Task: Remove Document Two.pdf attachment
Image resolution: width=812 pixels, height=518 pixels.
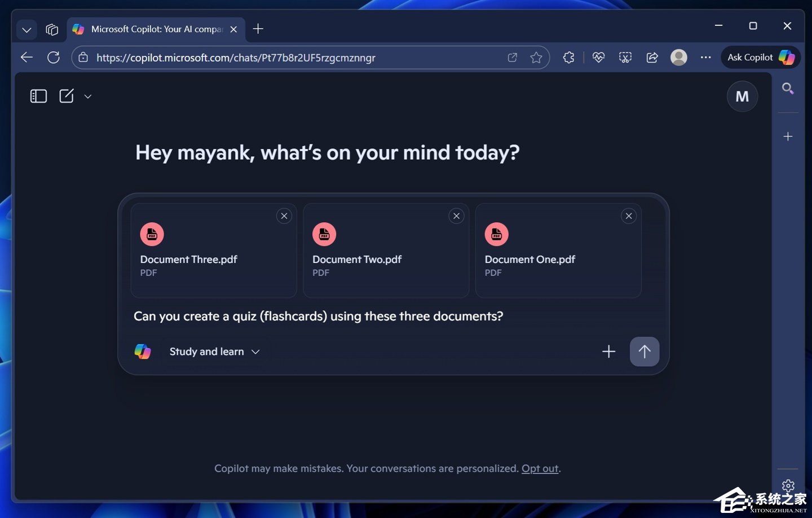Action: 457,216
